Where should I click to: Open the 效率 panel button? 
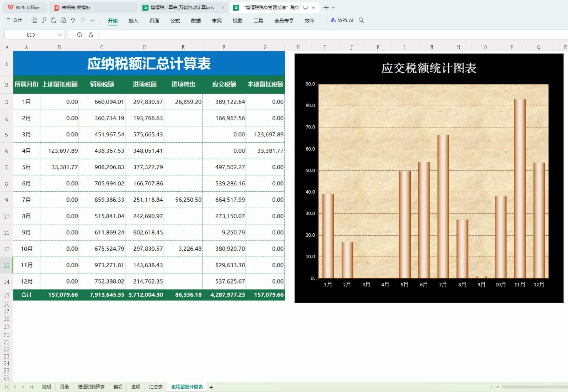coord(309,21)
